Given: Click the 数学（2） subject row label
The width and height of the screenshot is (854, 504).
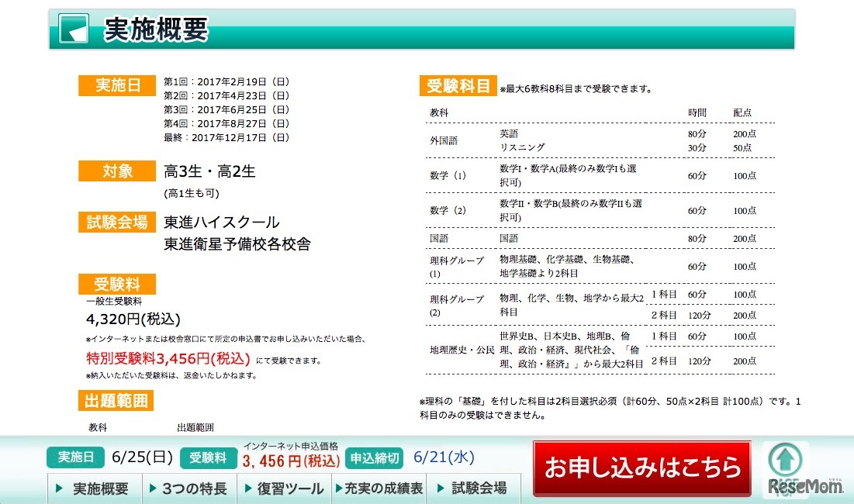Looking at the screenshot, I should click(448, 211).
